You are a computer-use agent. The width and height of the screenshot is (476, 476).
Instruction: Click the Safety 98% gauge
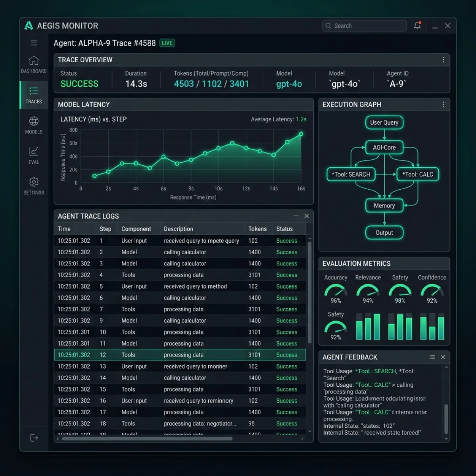coord(400,290)
